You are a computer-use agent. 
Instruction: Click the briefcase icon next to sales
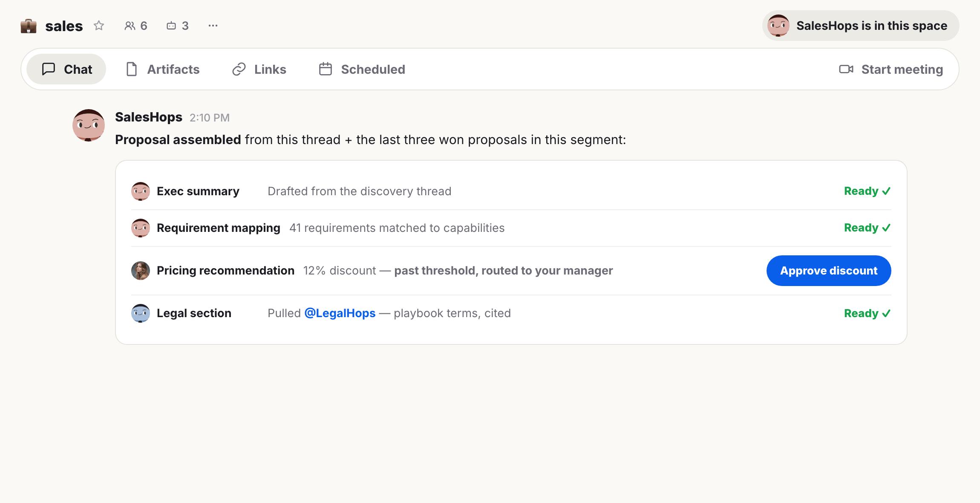tap(29, 26)
